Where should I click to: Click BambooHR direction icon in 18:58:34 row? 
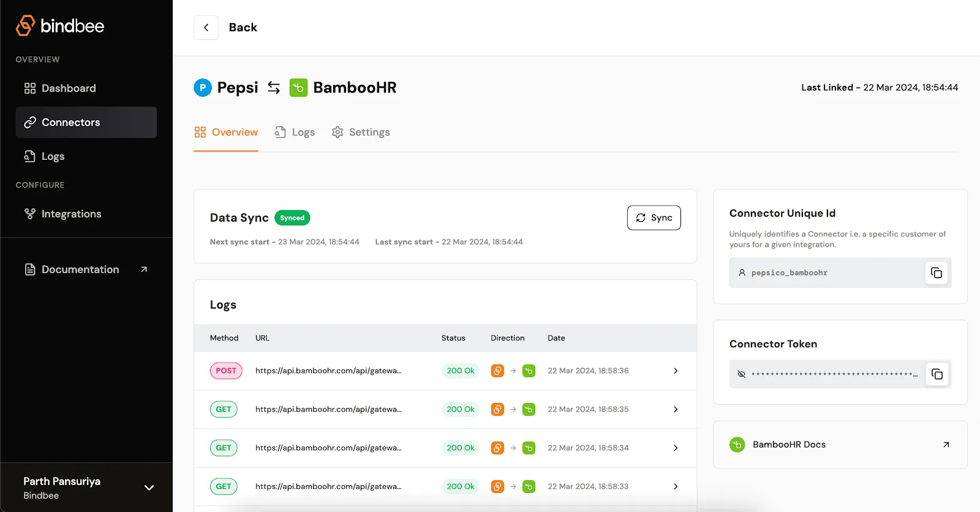coord(529,448)
